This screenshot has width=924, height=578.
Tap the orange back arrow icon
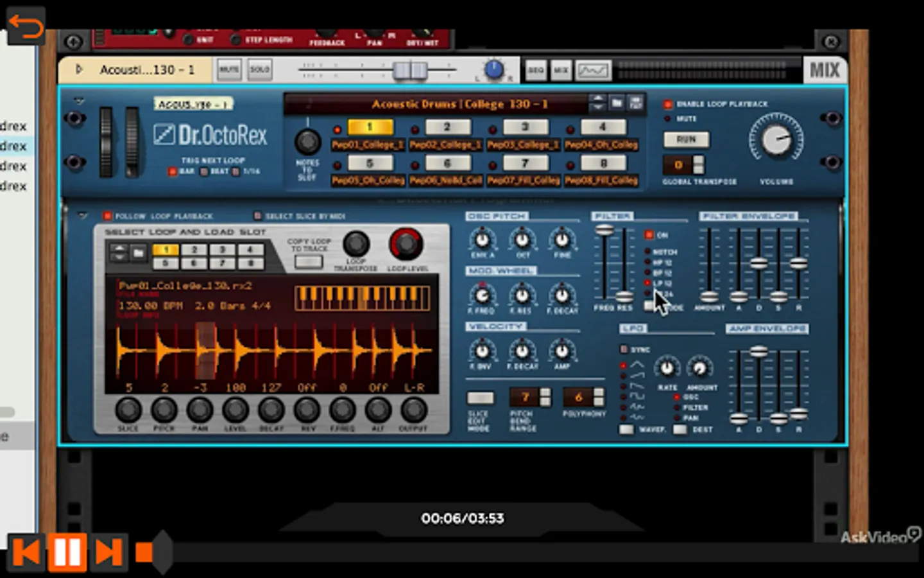[x=26, y=26]
